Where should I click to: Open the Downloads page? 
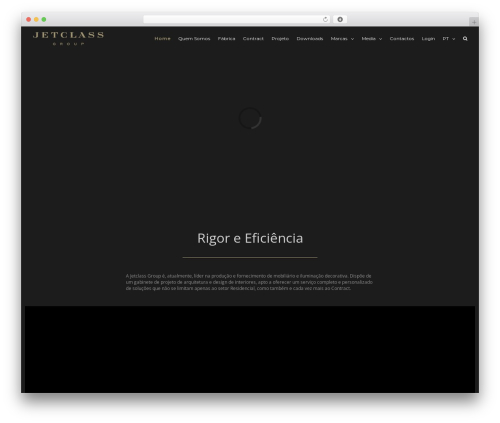click(310, 39)
